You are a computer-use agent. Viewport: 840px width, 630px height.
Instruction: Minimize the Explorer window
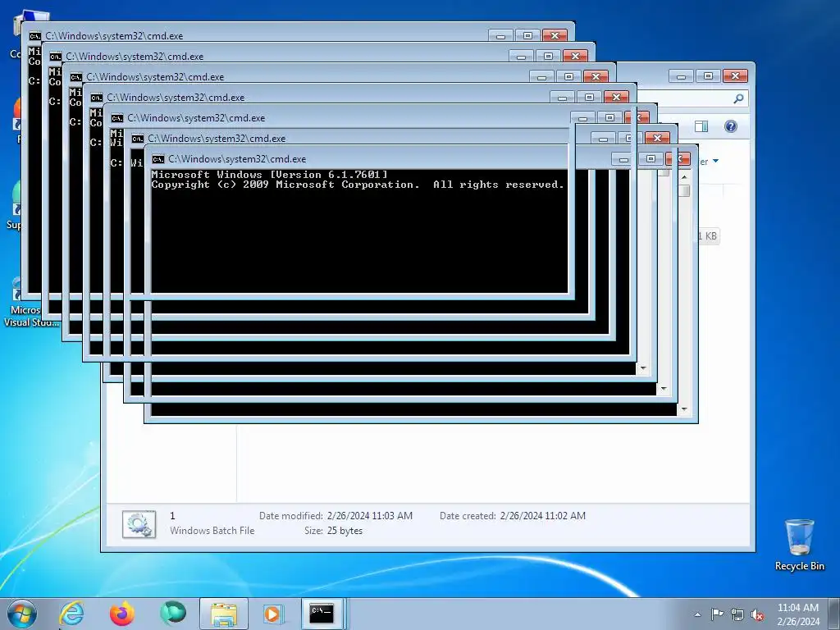pyautogui.click(x=681, y=76)
